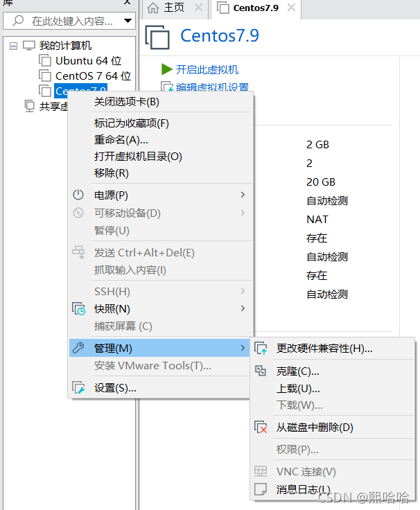The height and width of the screenshot is (510, 420).
Task: Choose 重命名(A)... menu entry
Action: (x=121, y=140)
